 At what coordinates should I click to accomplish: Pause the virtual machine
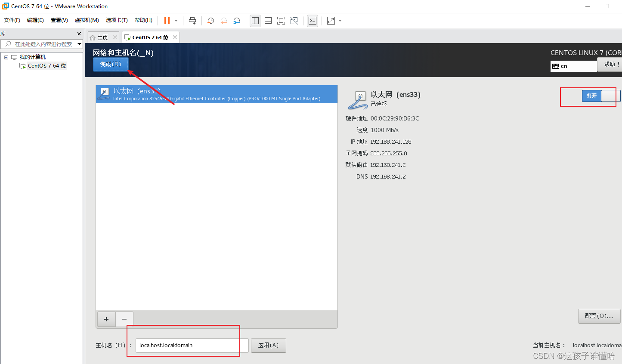pos(167,21)
